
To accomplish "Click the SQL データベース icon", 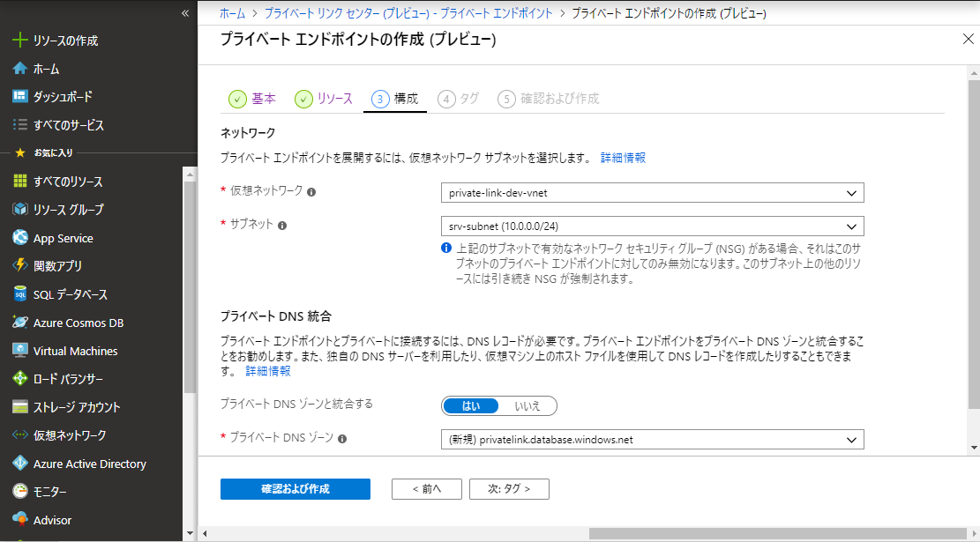I will pyautogui.click(x=20, y=294).
